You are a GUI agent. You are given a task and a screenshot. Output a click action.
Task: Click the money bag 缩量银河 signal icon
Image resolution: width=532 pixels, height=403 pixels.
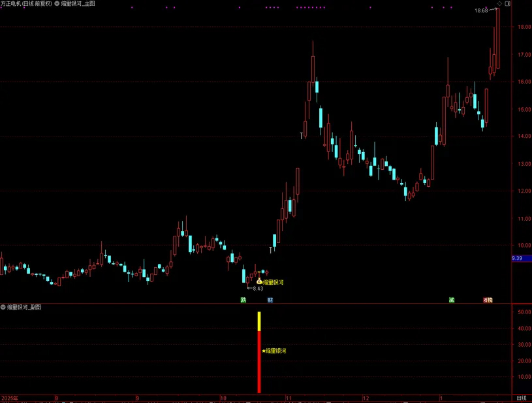coord(259,282)
